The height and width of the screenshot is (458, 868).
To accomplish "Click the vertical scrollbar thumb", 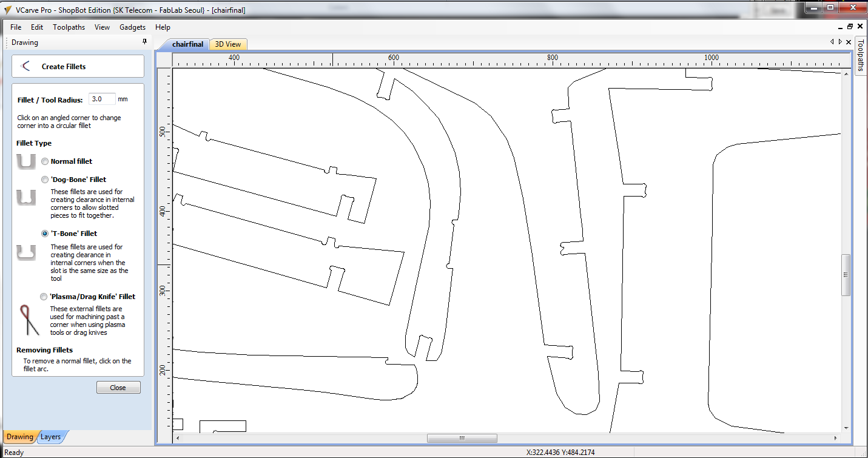I will (846, 275).
